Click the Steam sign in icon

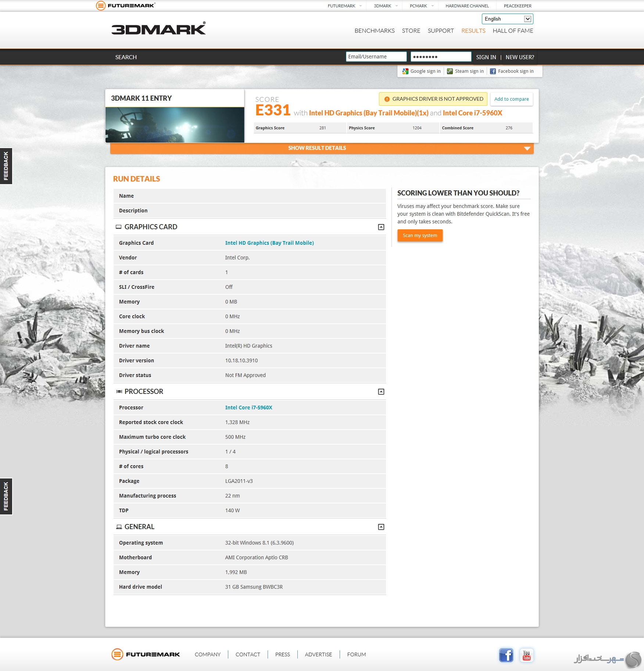(450, 71)
